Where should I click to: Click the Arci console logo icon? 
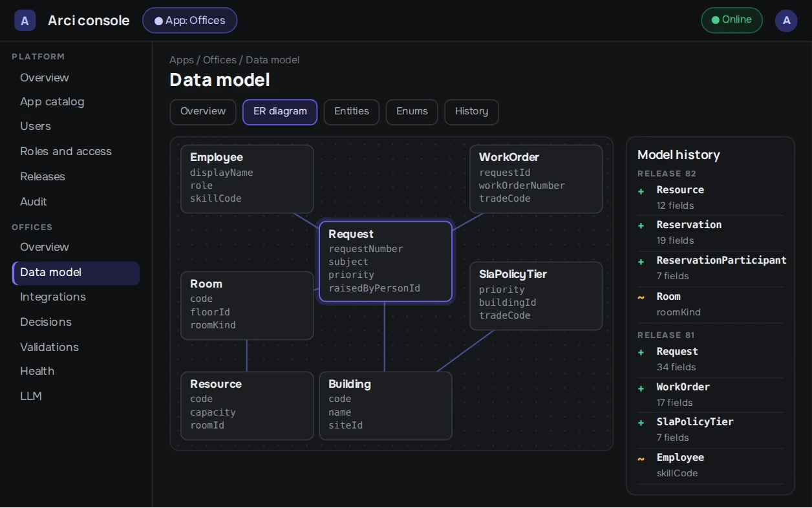25,21
